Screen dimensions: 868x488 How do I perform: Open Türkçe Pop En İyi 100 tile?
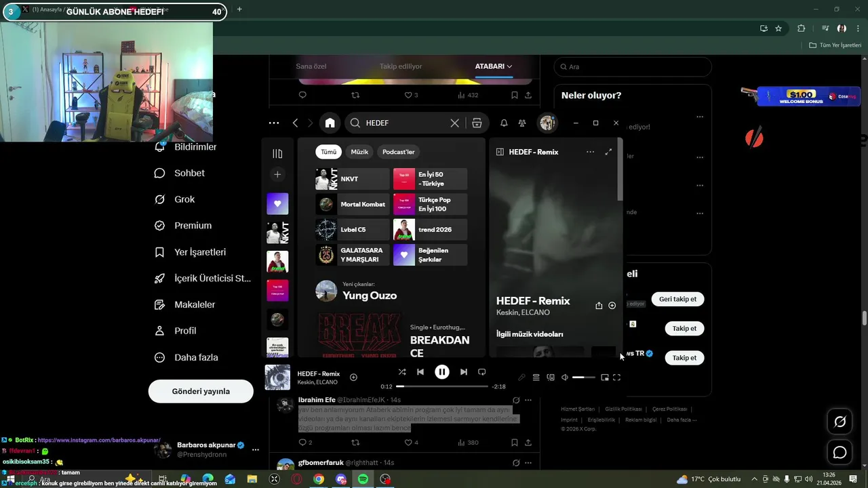430,204
